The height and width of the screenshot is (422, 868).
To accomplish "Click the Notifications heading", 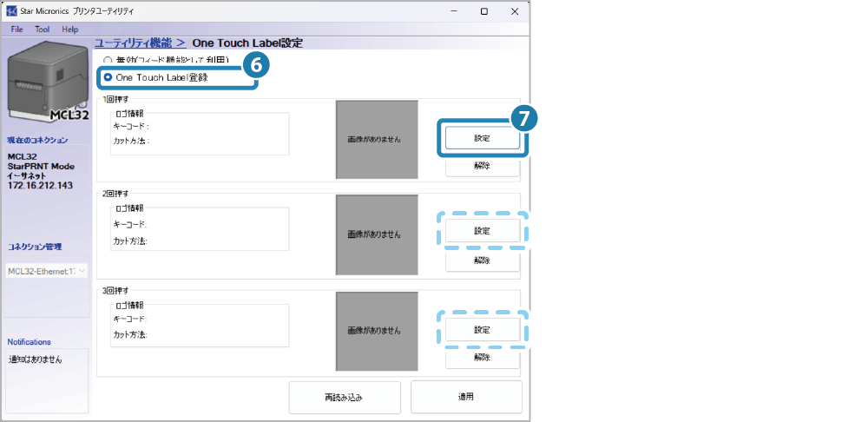I will pyautogui.click(x=29, y=342).
